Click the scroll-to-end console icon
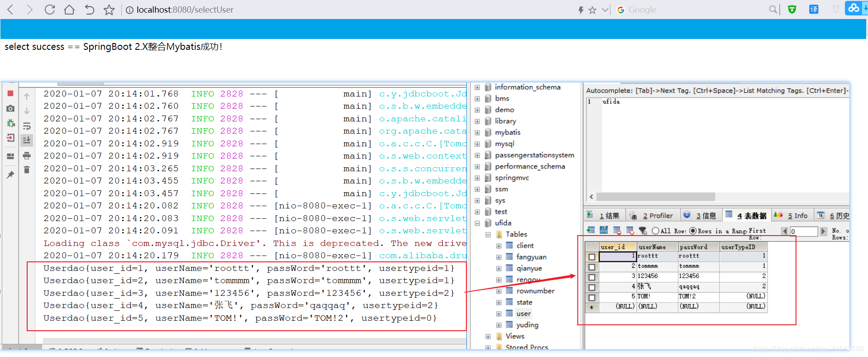The height and width of the screenshot is (357, 868). tap(27, 140)
